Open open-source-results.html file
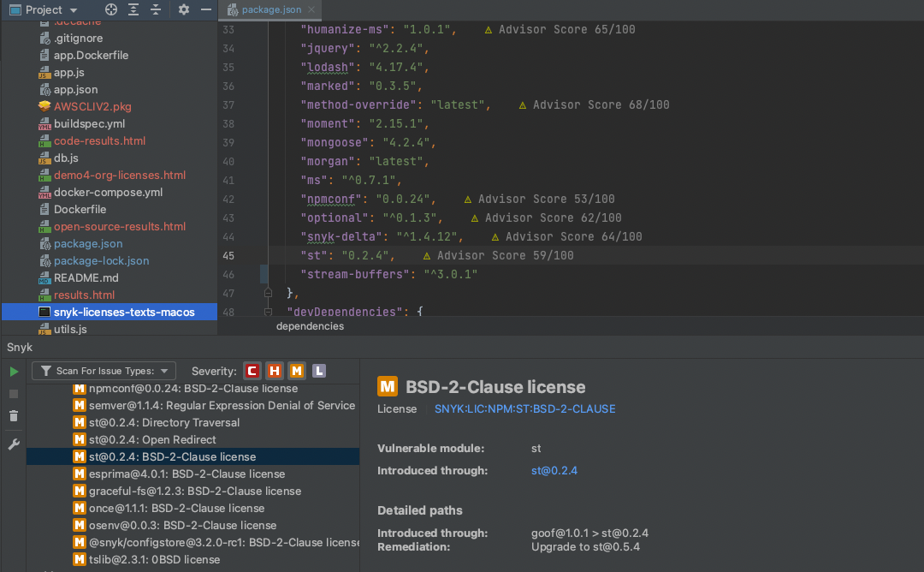The image size is (924, 572). click(120, 226)
